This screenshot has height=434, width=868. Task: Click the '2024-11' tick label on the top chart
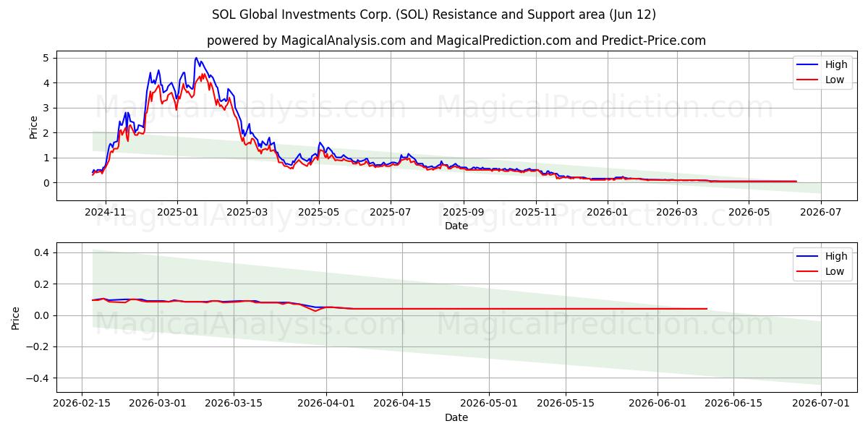coord(106,212)
